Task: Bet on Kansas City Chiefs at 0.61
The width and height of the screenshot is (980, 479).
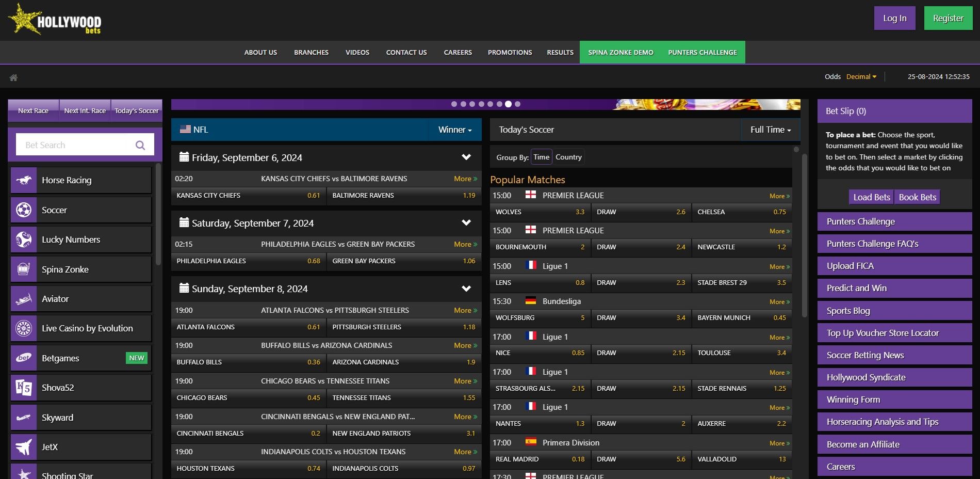Action: [249, 196]
